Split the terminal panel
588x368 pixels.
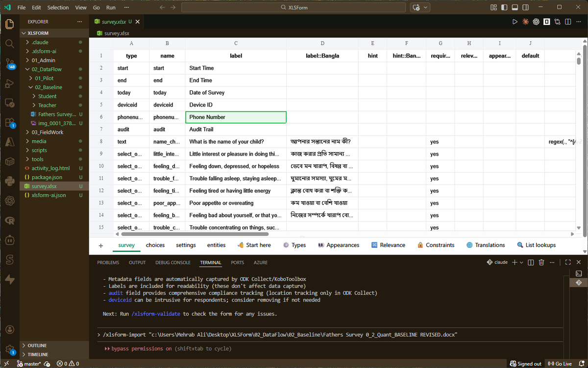[531, 263]
